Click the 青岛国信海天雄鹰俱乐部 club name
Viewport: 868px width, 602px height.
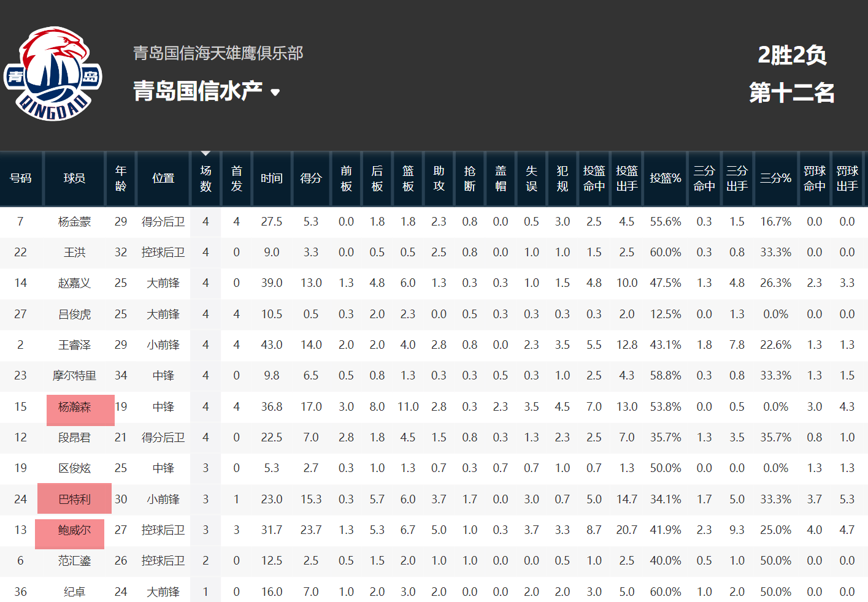[x=218, y=53]
